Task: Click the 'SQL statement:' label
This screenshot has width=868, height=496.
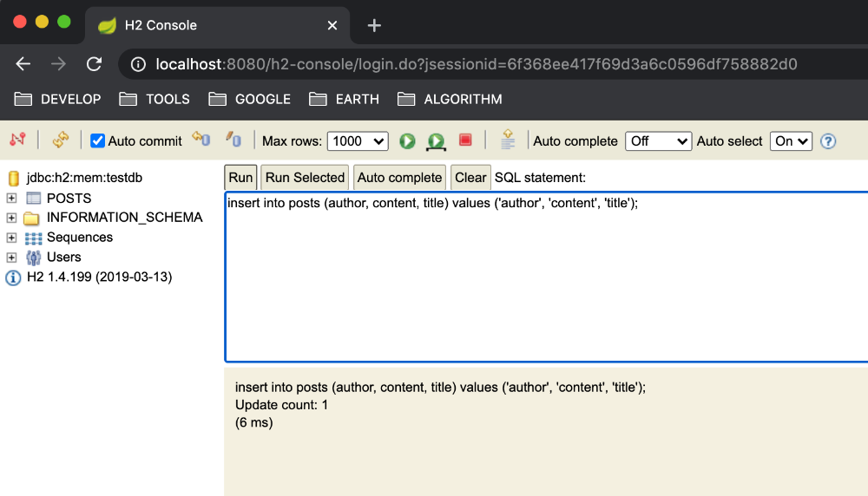Action: click(540, 178)
